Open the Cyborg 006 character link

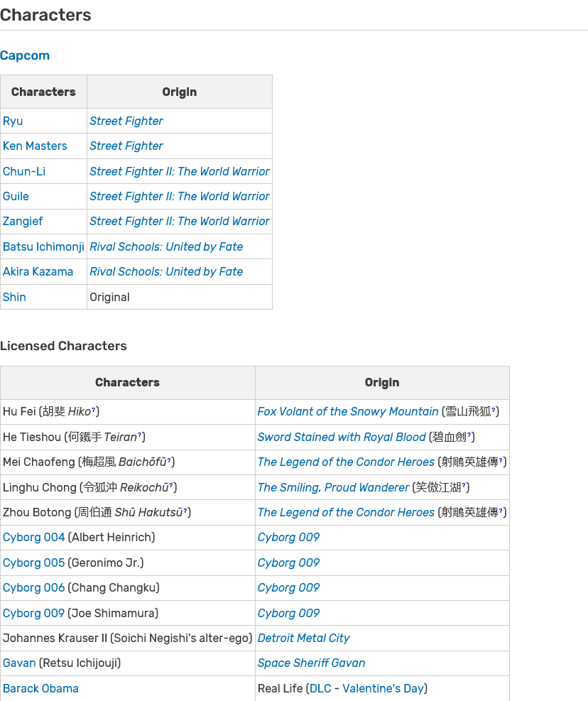pos(33,588)
